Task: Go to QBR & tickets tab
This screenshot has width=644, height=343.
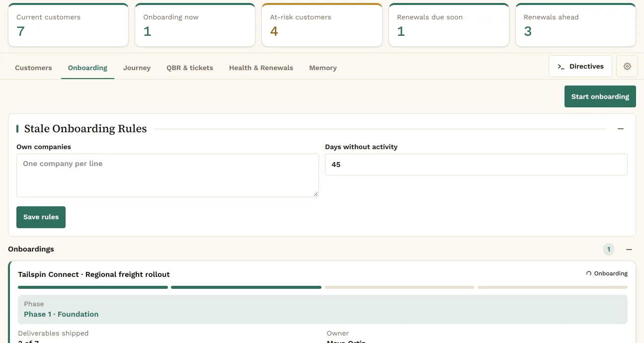Action: pos(190,68)
